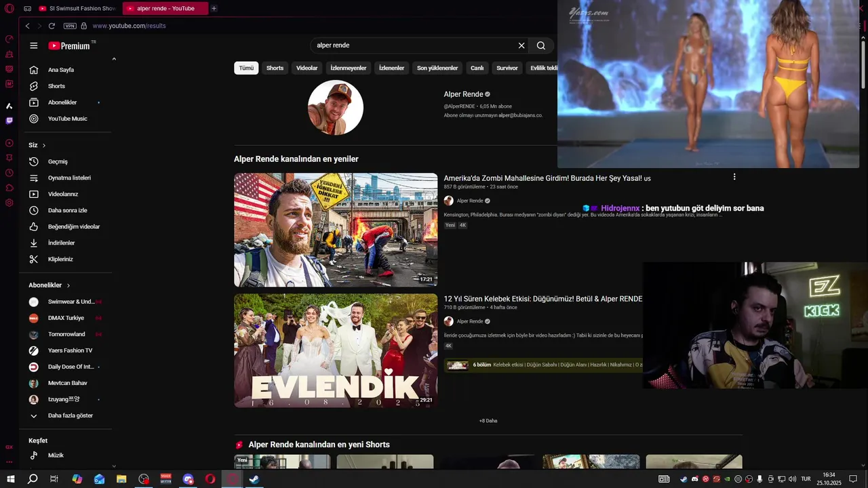868x488 pixels.
Task: Switch to SI Swimsuit Fashion Show tab
Action: (x=78, y=8)
